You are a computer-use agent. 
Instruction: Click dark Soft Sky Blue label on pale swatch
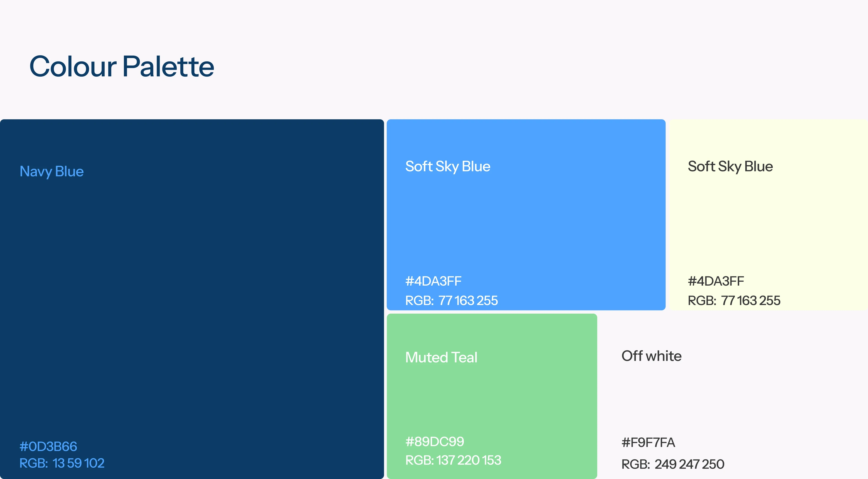(730, 167)
